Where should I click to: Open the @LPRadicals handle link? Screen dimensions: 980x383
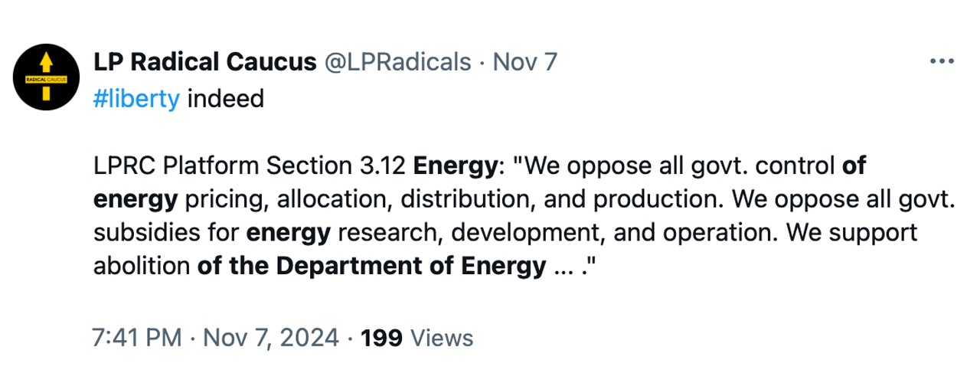[x=398, y=62]
